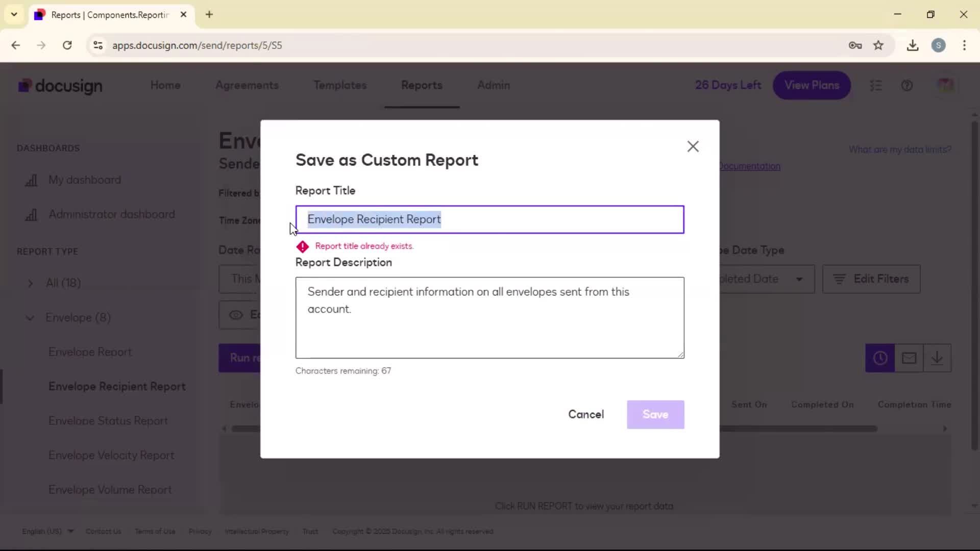Click the Report Title input field
The image size is (980, 551).
pyautogui.click(x=489, y=219)
